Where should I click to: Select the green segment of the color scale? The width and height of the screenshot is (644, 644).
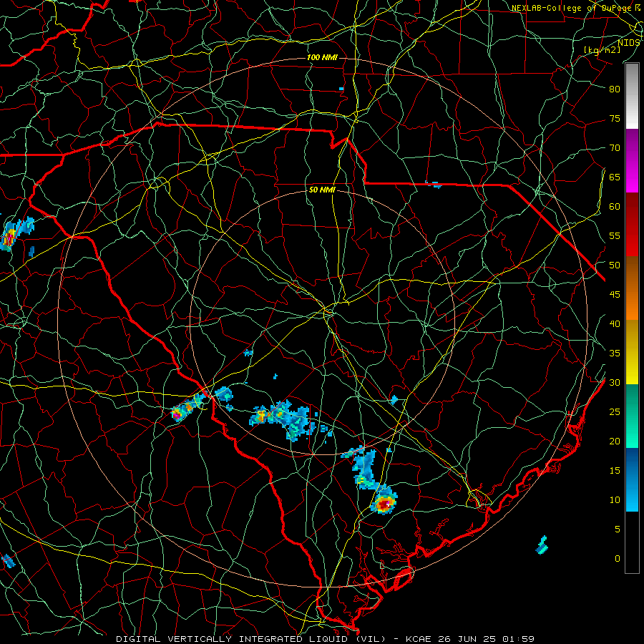(x=632, y=416)
